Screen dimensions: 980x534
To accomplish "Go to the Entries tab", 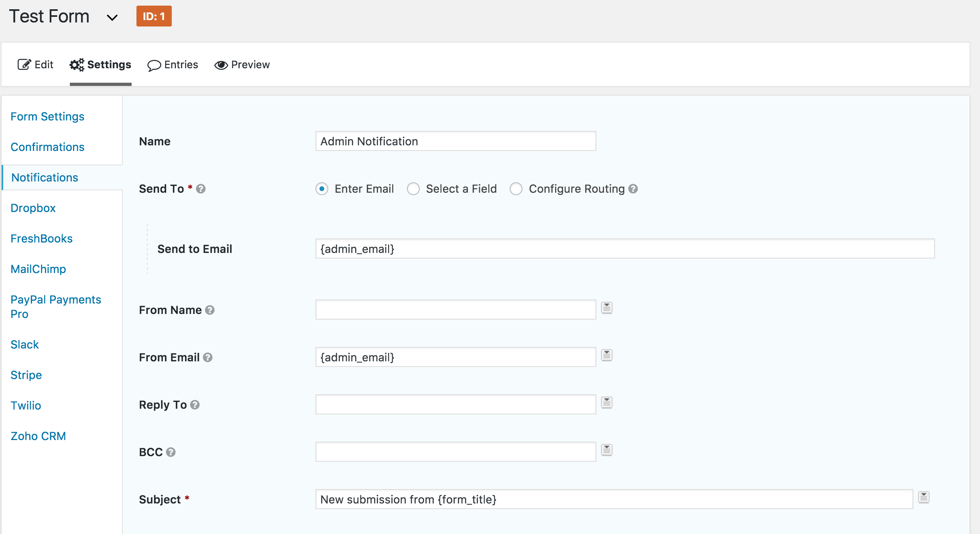I will (x=173, y=65).
